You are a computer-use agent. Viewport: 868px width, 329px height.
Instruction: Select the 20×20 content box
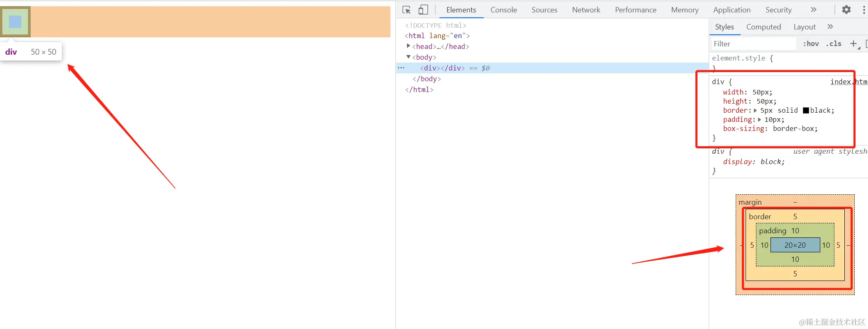[x=795, y=245]
